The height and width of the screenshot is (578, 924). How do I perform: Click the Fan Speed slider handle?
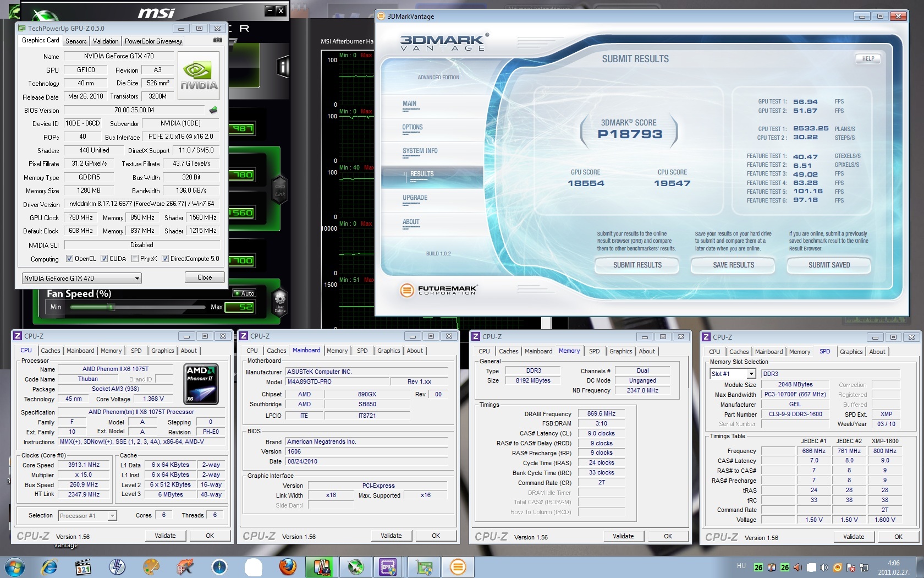[x=112, y=307]
